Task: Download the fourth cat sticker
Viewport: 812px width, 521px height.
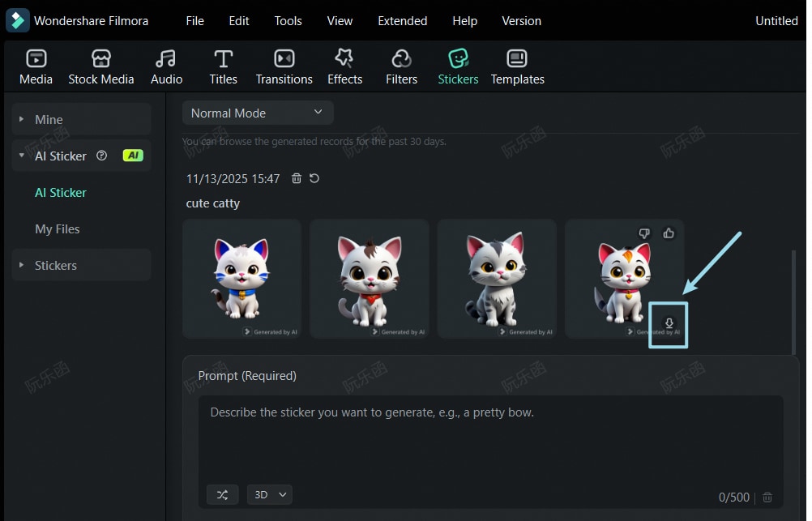Action: [x=669, y=323]
